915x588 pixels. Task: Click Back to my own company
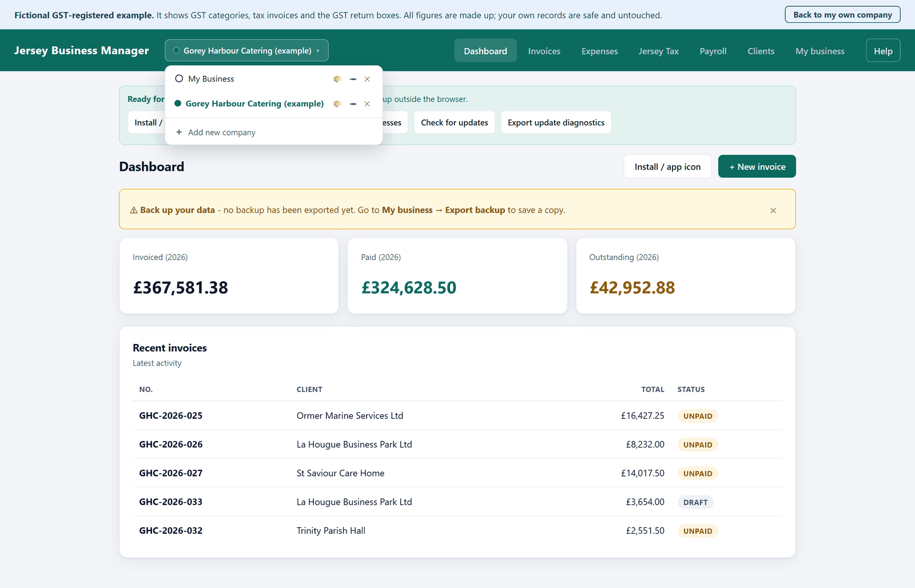point(842,15)
